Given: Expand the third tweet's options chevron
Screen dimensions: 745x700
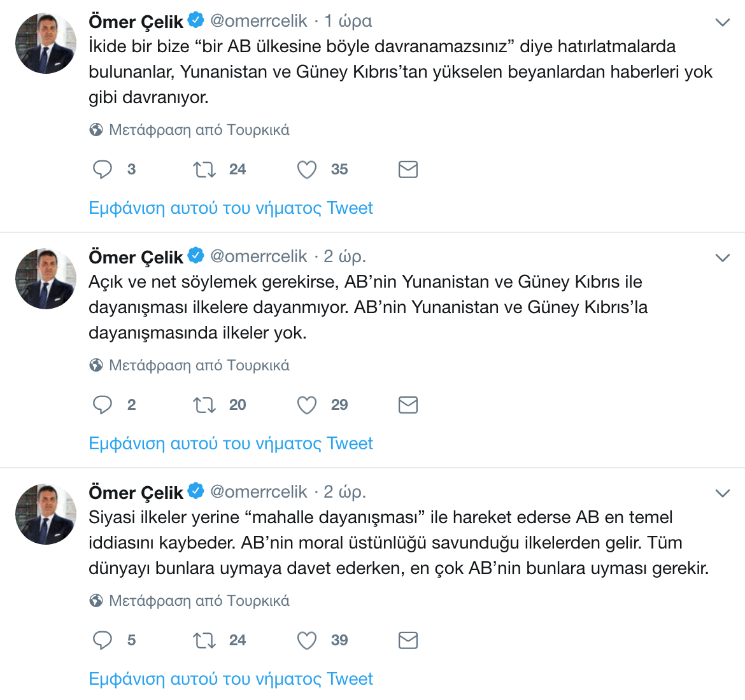Looking at the screenshot, I should coord(722,494).
